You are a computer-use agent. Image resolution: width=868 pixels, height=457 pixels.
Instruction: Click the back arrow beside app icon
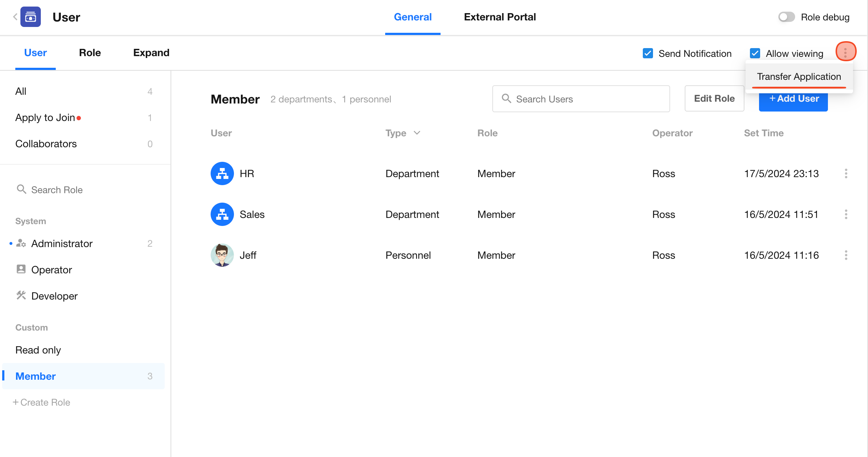pyautogui.click(x=15, y=17)
